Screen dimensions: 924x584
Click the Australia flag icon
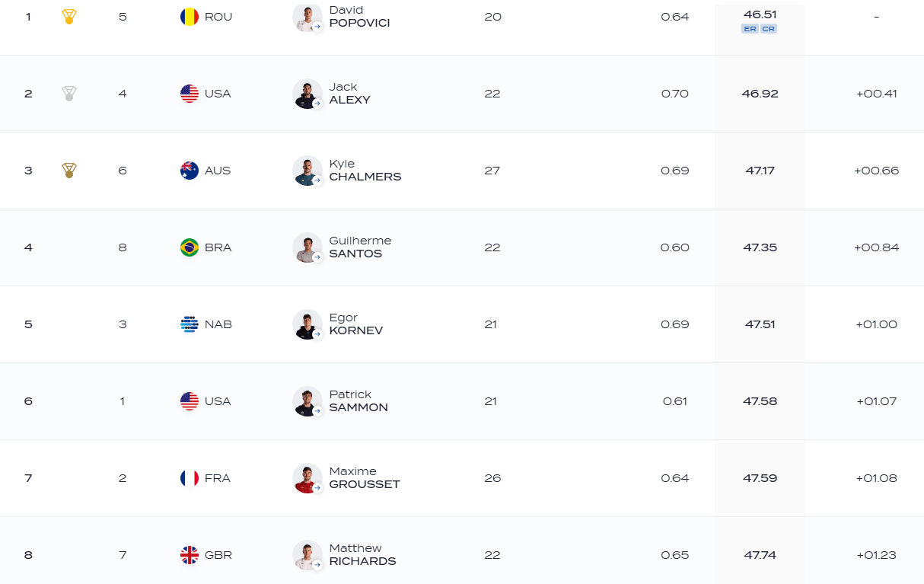(x=190, y=171)
